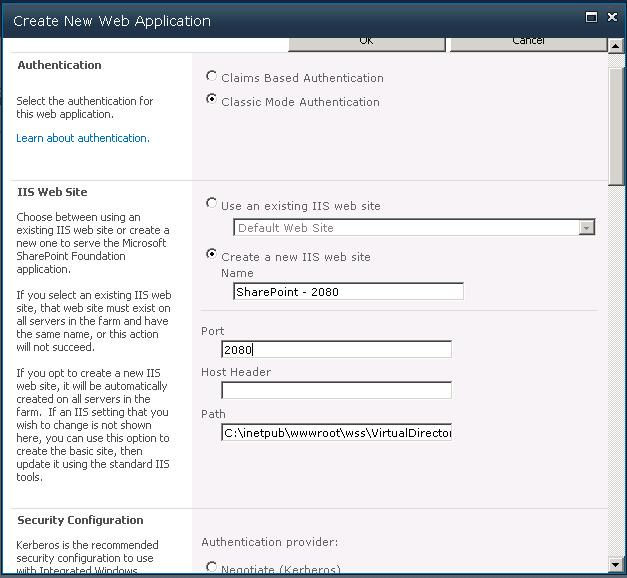The width and height of the screenshot is (627, 578).
Task: Open the Learn about authentication link
Action: click(x=83, y=138)
